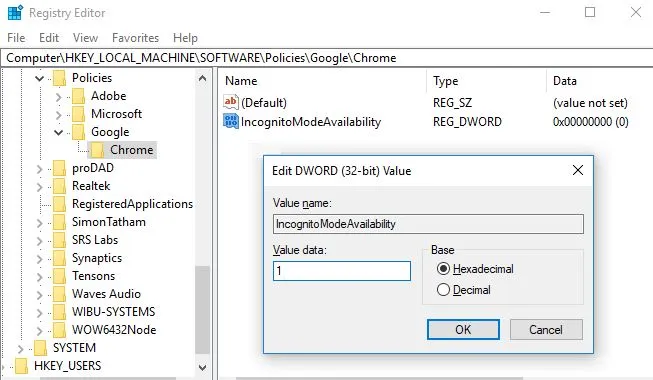Click the IncognitoModeAvailability DWORD value icon
This screenshot has width=653, height=380.
[x=231, y=121]
